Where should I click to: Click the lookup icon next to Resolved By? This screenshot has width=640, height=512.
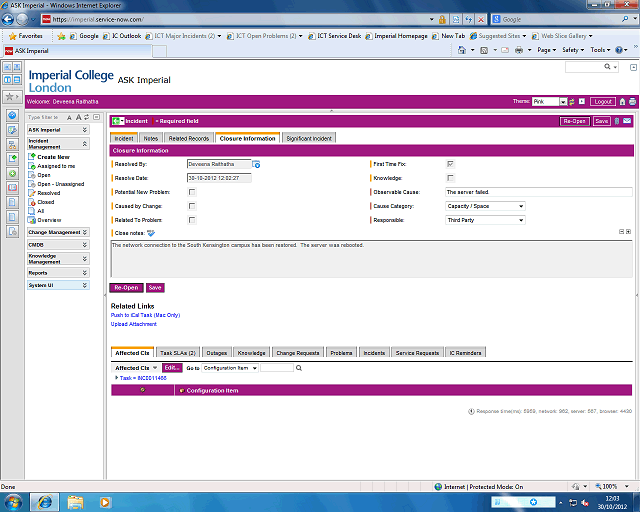[x=256, y=164]
